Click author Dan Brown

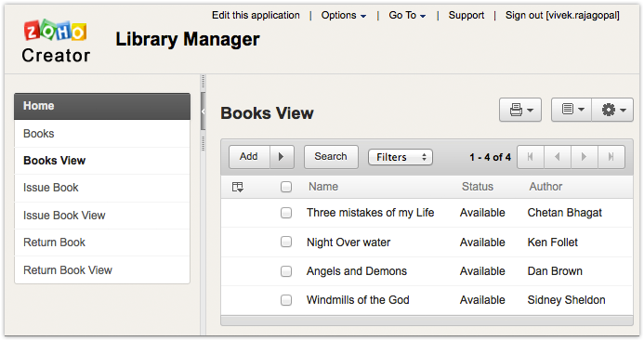[x=555, y=271]
